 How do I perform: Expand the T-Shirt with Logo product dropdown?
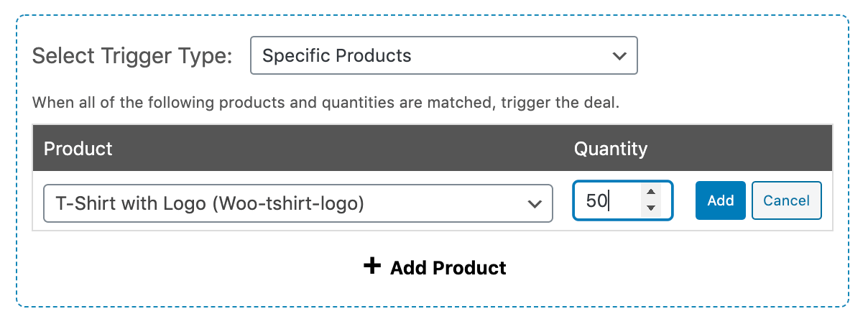[x=297, y=203]
